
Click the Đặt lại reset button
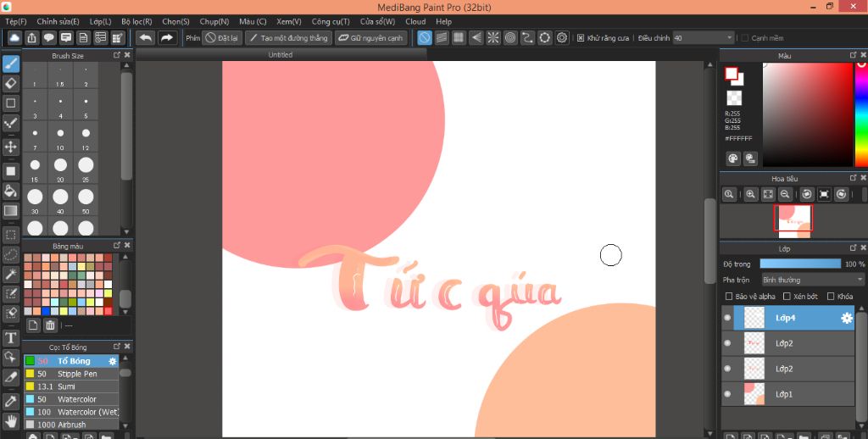pyautogui.click(x=222, y=38)
